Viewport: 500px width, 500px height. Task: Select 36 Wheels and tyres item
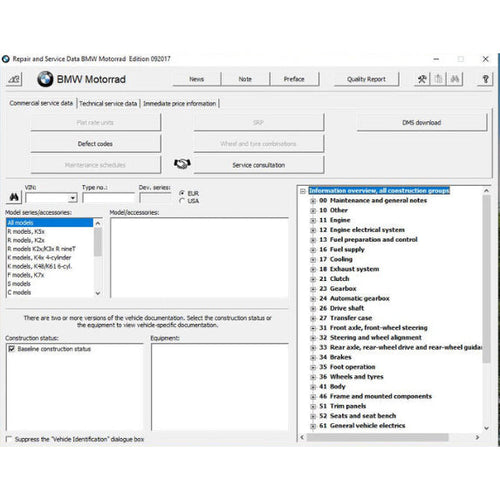point(351,377)
